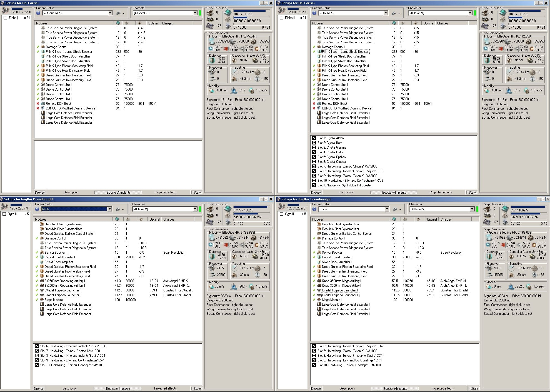Click drone bay icon above Ogre II in Midle window
550x392 pixels.
[x=4, y=207]
